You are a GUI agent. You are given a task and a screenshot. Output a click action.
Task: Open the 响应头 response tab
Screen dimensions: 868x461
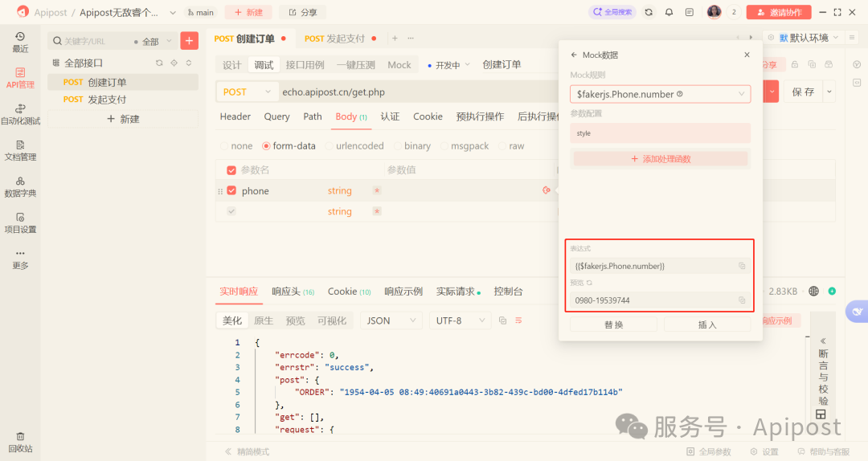pyautogui.click(x=293, y=291)
